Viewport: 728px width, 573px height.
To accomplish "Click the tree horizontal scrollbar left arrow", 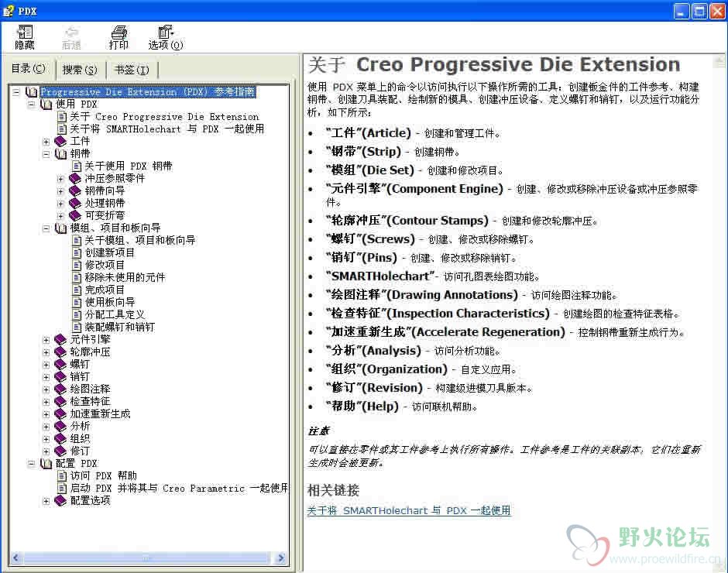I will pos(15,558).
